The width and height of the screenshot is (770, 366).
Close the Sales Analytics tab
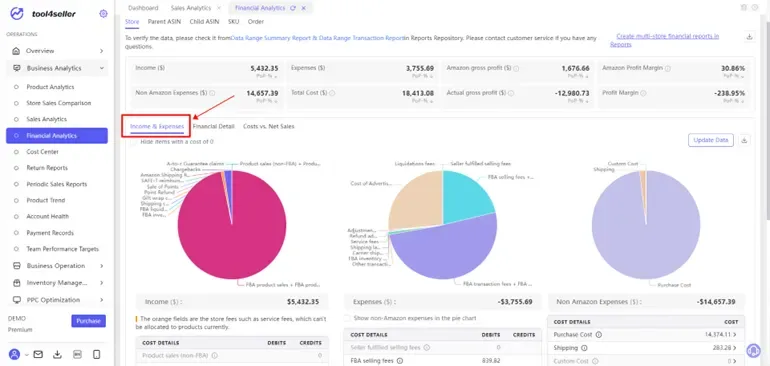[219, 8]
